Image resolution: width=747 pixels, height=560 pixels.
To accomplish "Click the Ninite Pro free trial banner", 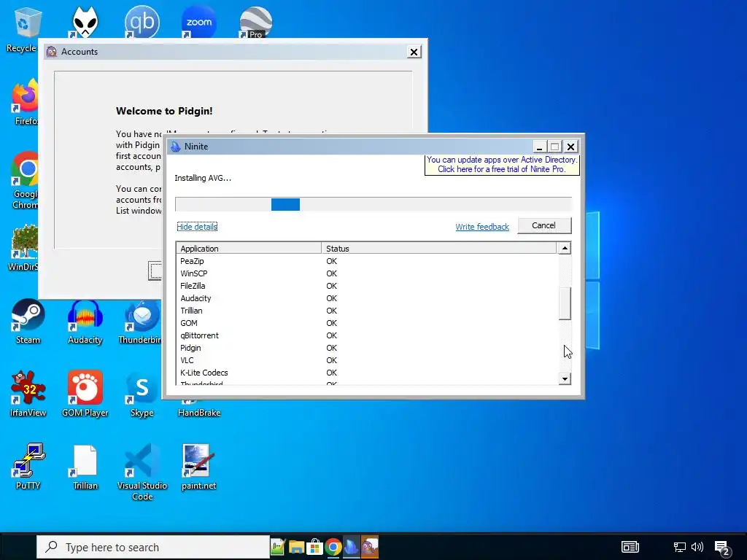I will [x=502, y=165].
